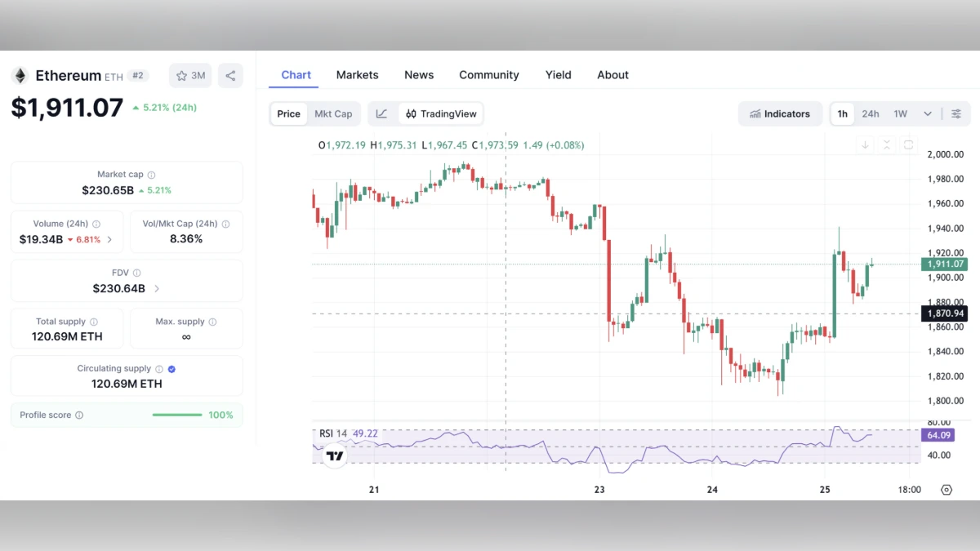Select the line chart view icon
Screen dimensions: 980x551
381,113
